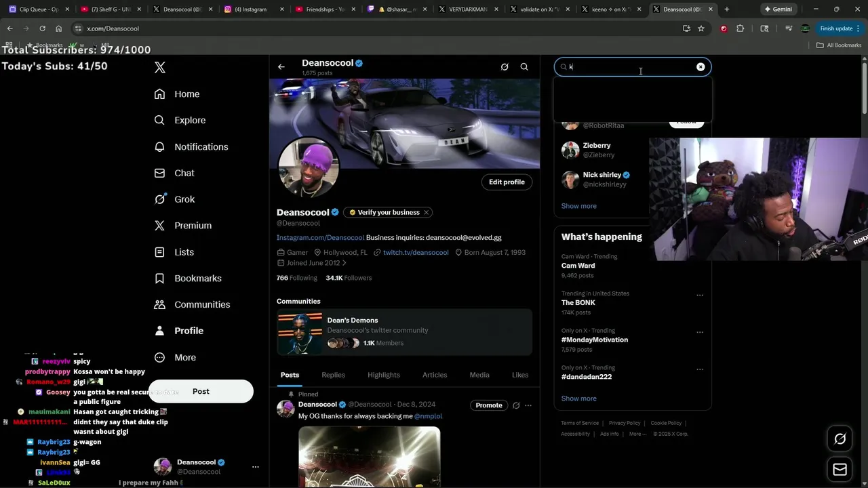Open Instagram.com/Deansocool link
The height and width of the screenshot is (488, 868).
click(320, 238)
